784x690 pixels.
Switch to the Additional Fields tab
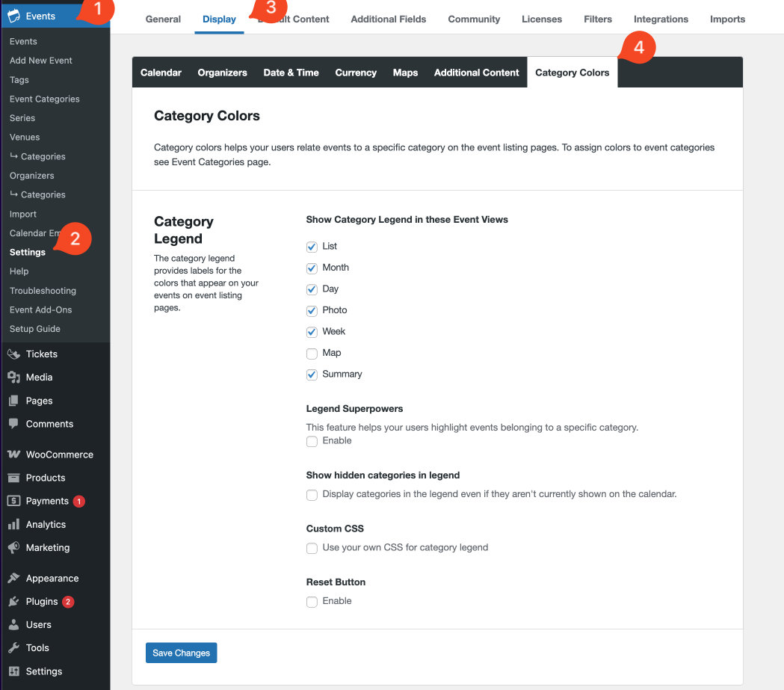click(x=388, y=19)
